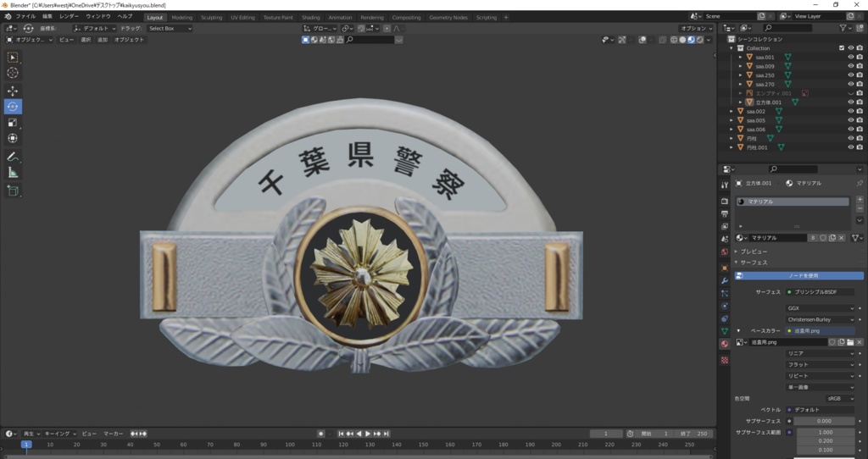Switch viewport to solid shading
Image resolution: width=868 pixels, height=459 pixels.
tap(682, 40)
